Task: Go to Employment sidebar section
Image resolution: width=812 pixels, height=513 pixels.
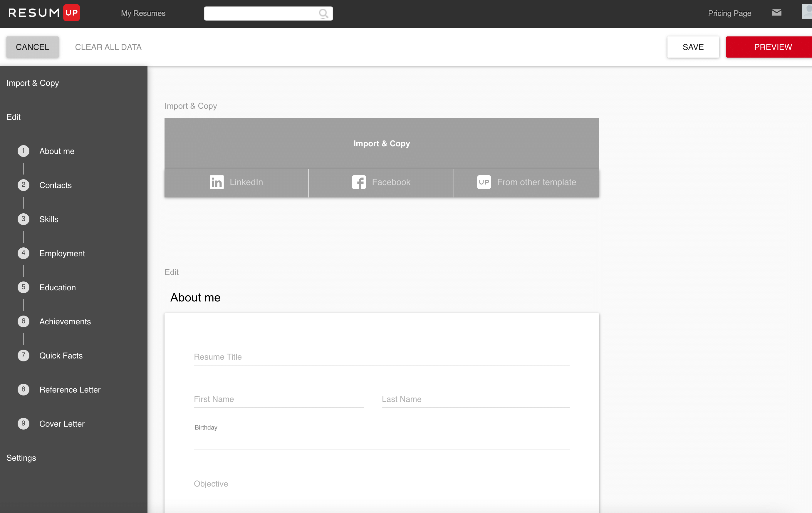Action: click(62, 253)
